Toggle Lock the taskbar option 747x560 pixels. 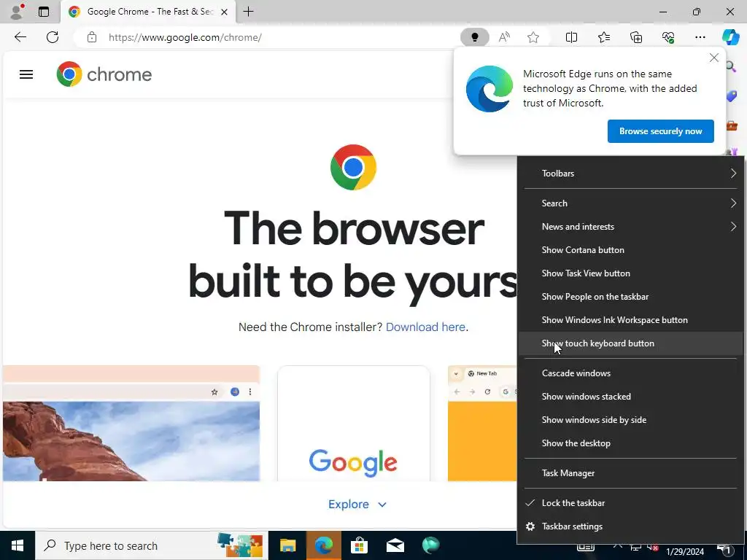pos(631,503)
